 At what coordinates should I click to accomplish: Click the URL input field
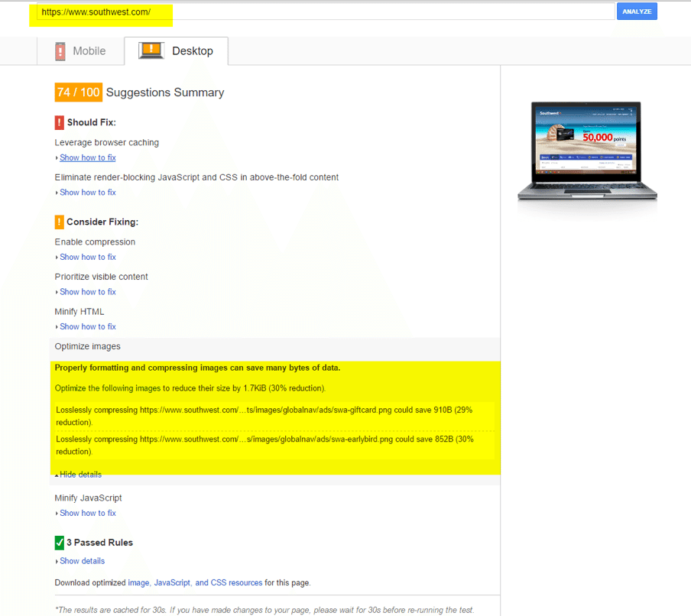pyautogui.click(x=325, y=12)
